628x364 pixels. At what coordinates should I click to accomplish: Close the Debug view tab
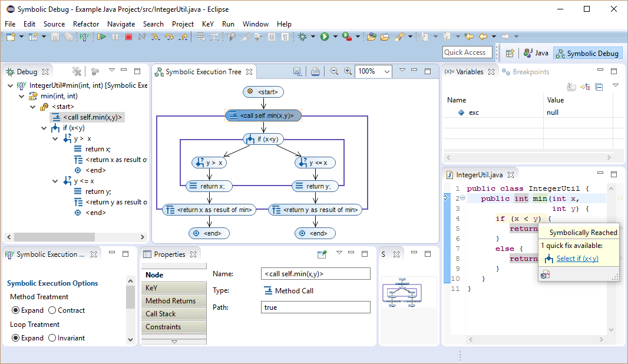45,72
